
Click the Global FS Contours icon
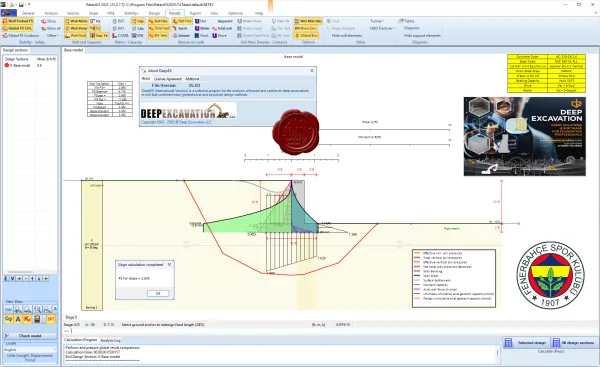[x=5, y=36]
